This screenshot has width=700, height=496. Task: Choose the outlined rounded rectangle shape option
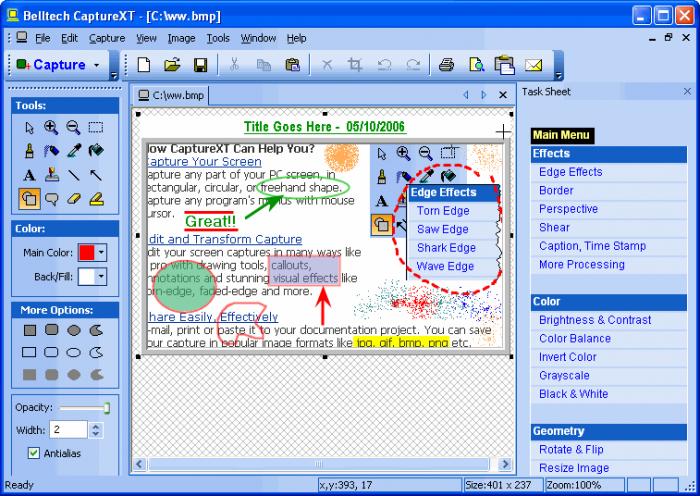click(x=52, y=353)
